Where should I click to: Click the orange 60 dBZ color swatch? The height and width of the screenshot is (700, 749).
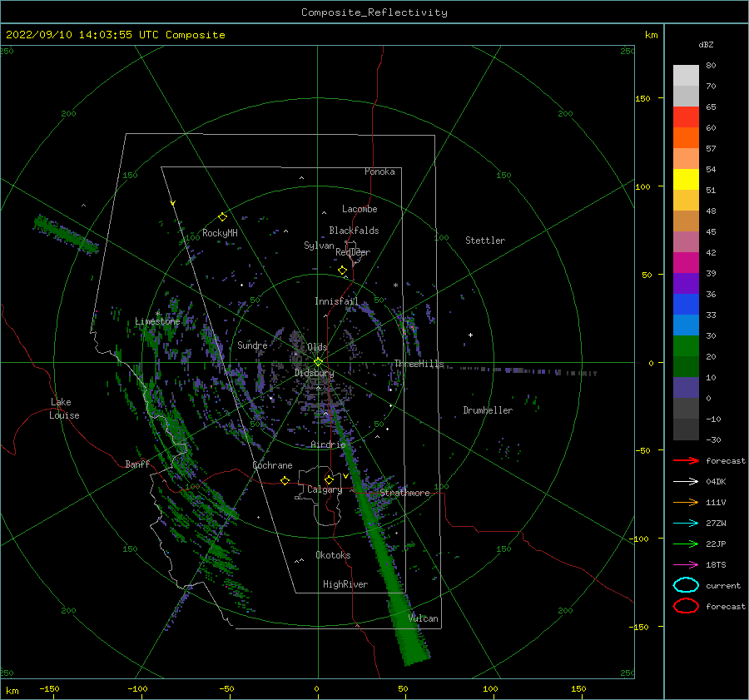[686, 137]
